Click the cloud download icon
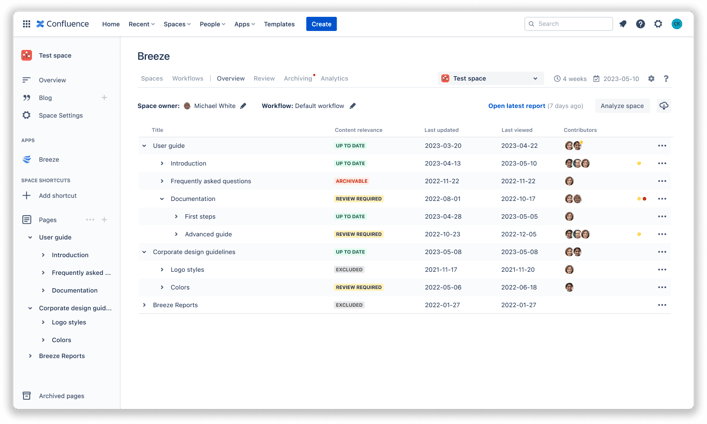 (664, 106)
